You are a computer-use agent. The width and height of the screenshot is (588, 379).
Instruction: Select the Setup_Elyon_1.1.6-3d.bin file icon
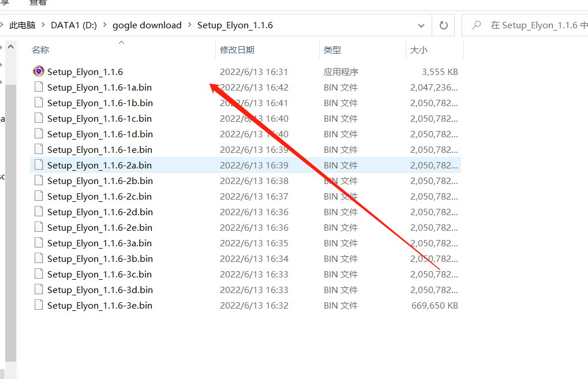click(x=39, y=290)
